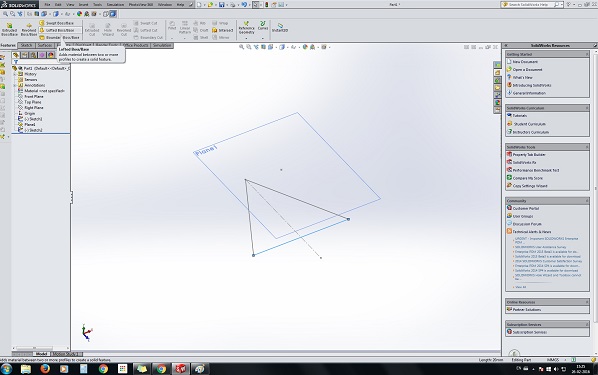The height and width of the screenshot is (375, 598).
Task: Switch to the Model tab at bottom
Action: (x=42, y=354)
